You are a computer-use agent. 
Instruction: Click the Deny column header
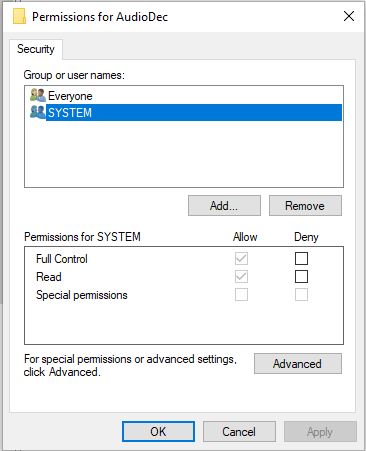[306, 237]
